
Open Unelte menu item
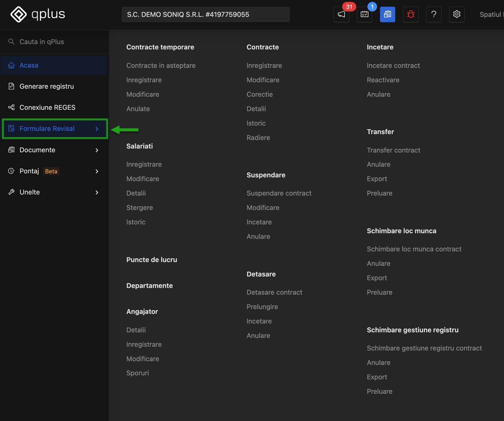[x=54, y=192]
